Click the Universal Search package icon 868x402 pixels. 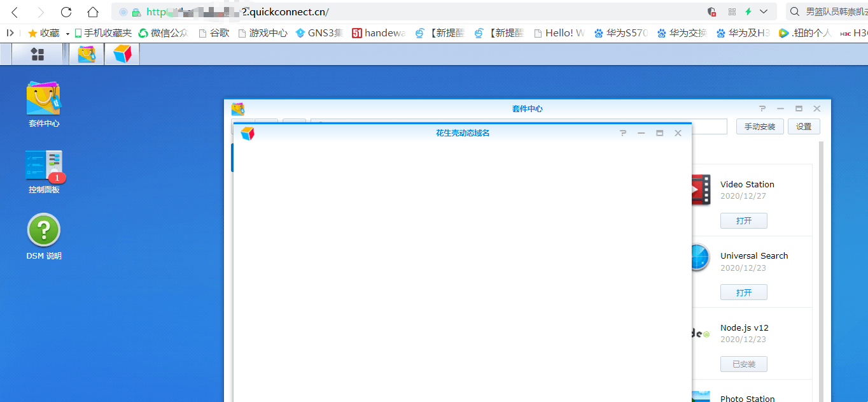click(x=701, y=257)
